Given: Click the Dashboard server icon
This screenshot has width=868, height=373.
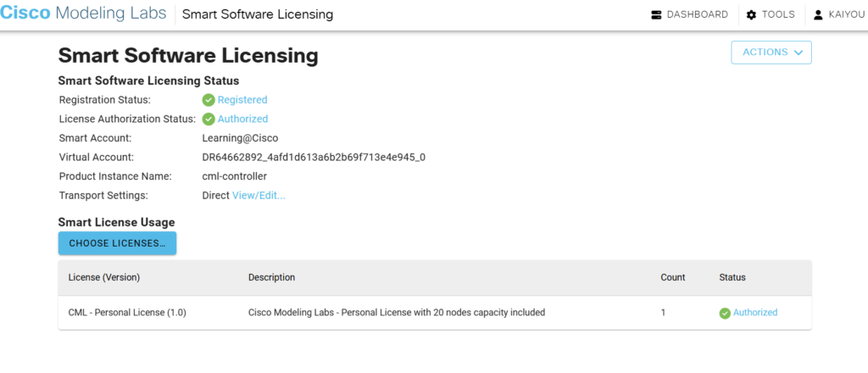Looking at the screenshot, I should coord(657,15).
